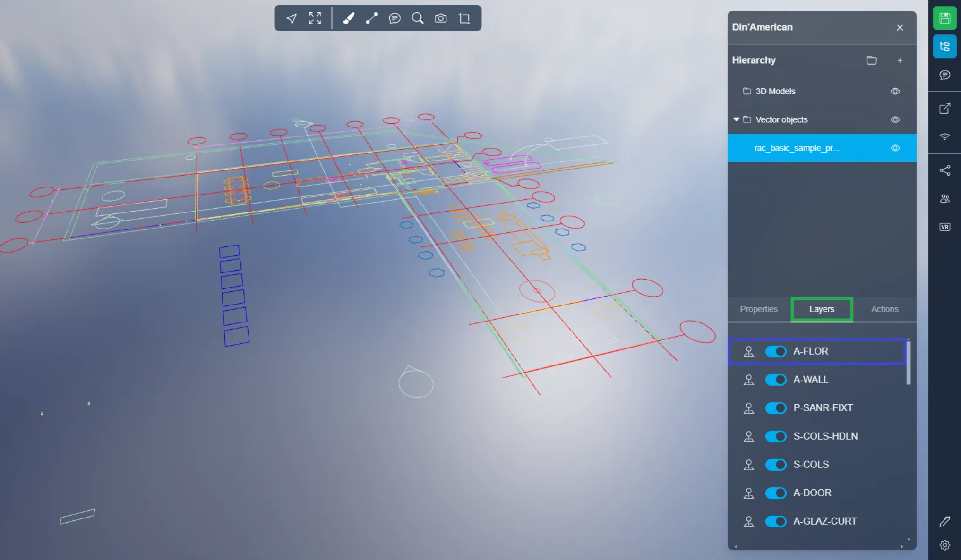Activate the measure line tool
Screen dimensions: 961x560
pyautogui.click(x=371, y=18)
